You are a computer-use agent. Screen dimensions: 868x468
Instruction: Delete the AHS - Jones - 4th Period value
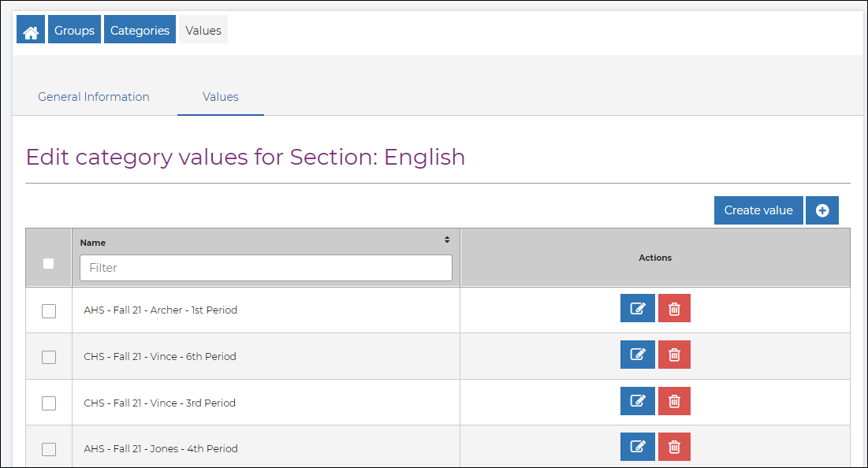(x=674, y=446)
